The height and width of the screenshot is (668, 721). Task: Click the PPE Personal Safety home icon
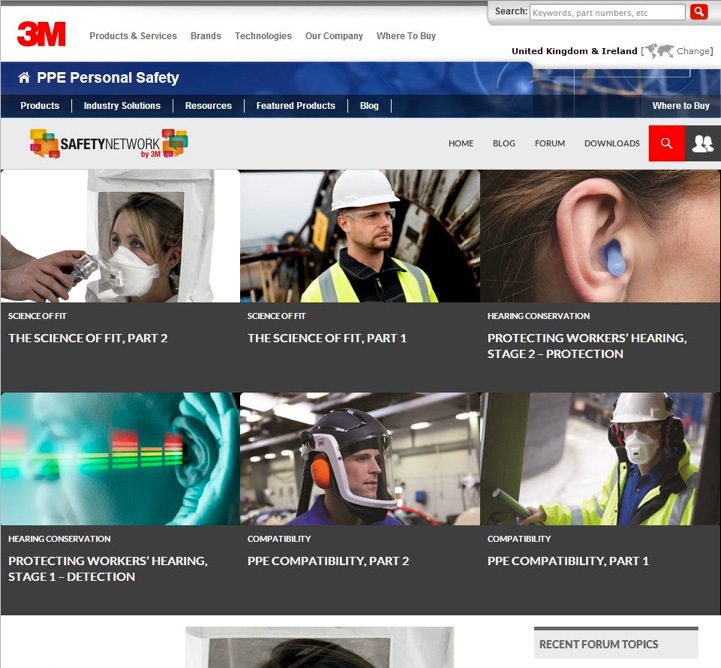click(24, 78)
